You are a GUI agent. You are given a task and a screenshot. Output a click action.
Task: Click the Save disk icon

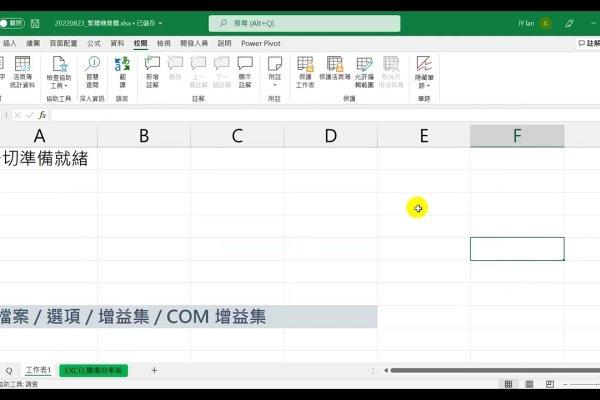click(35, 23)
